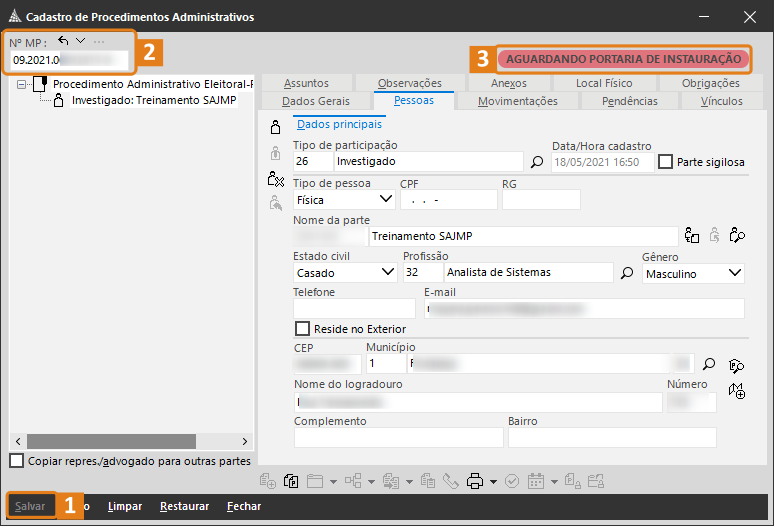Open the Estado civil dropdown
774x526 pixels.
tap(345, 272)
